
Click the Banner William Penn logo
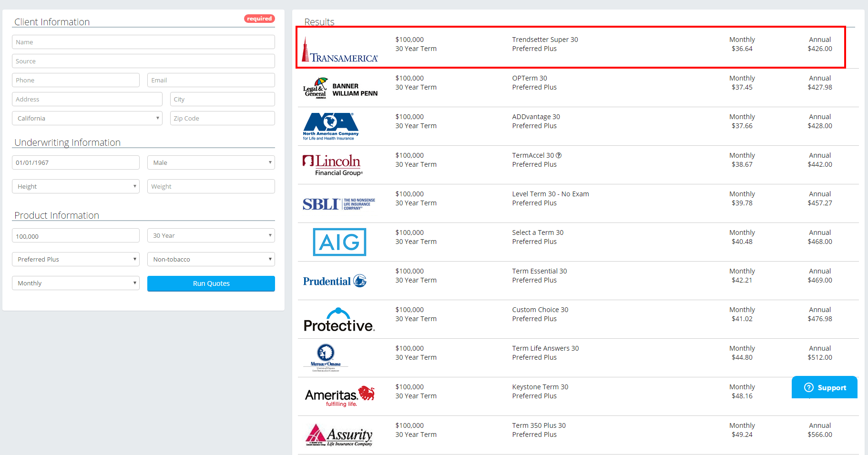(x=340, y=88)
